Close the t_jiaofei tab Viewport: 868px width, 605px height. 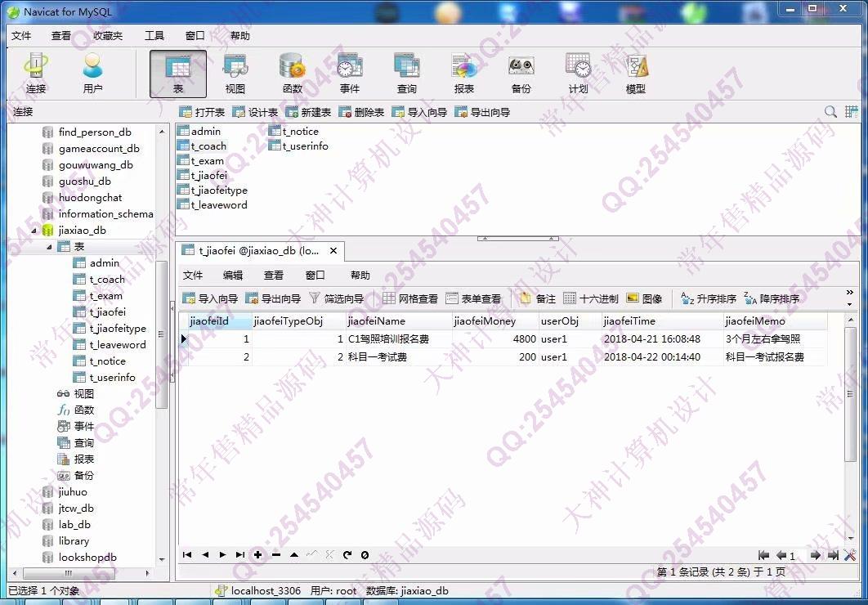coord(333,251)
